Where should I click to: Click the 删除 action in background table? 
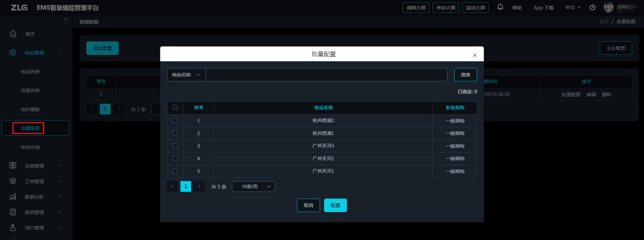pos(606,95)
